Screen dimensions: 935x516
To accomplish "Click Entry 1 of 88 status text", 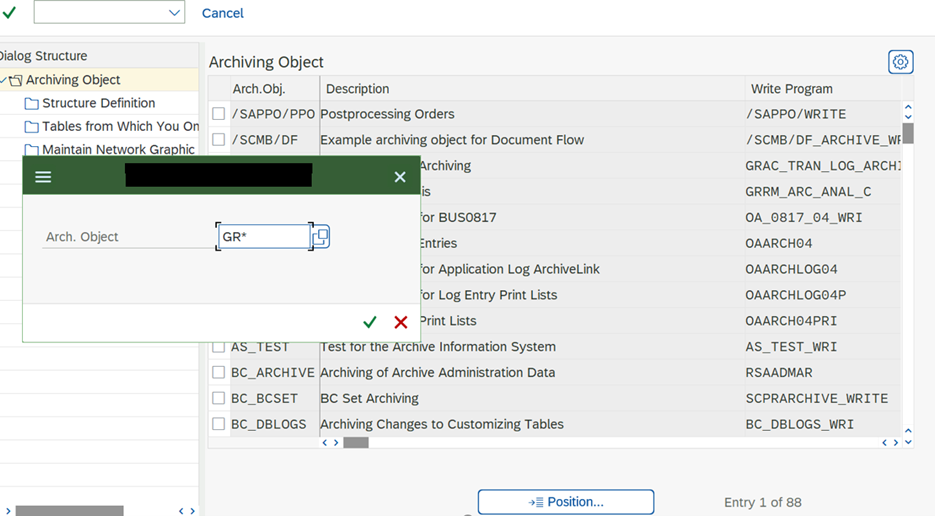I will pos(763,502).
